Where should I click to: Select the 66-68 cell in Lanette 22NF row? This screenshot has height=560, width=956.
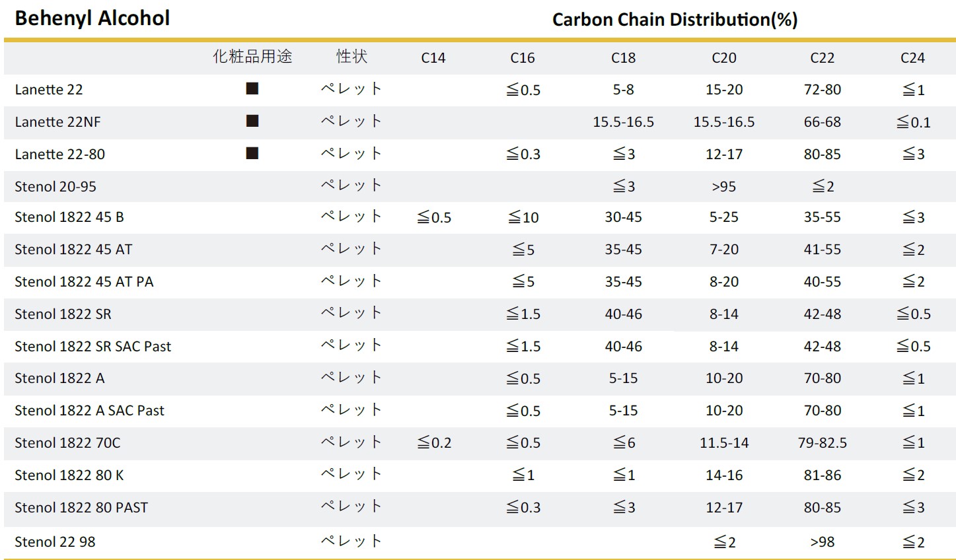pyautogui.click(x=823, y=122)
